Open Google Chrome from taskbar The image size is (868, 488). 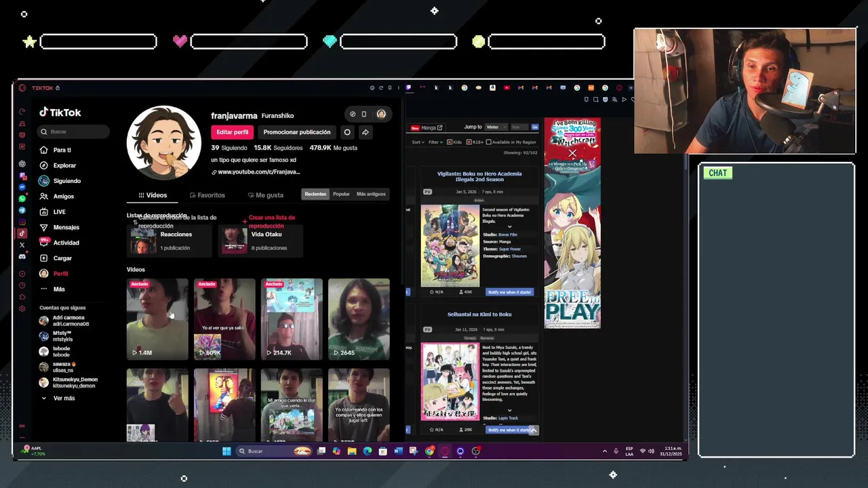tap(429, 451)
